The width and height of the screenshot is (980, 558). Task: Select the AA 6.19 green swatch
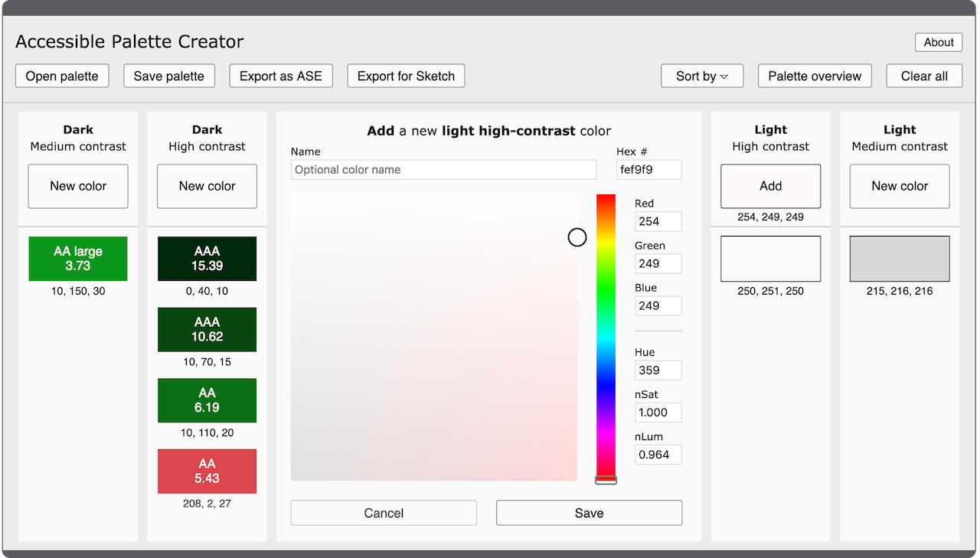207,400
